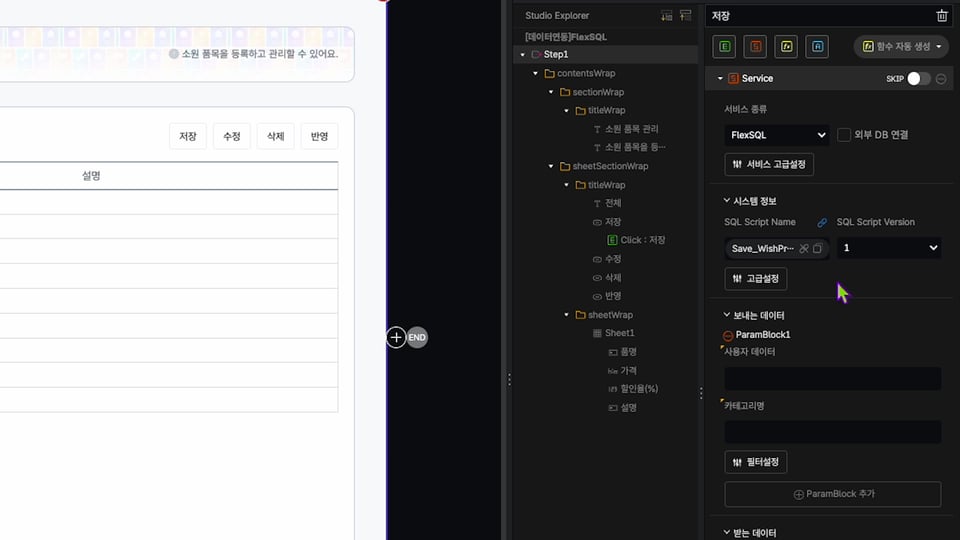This screenshot has height=540, width=960.
Task: Add an Event block (green E icon)
Action: point(724,47)
